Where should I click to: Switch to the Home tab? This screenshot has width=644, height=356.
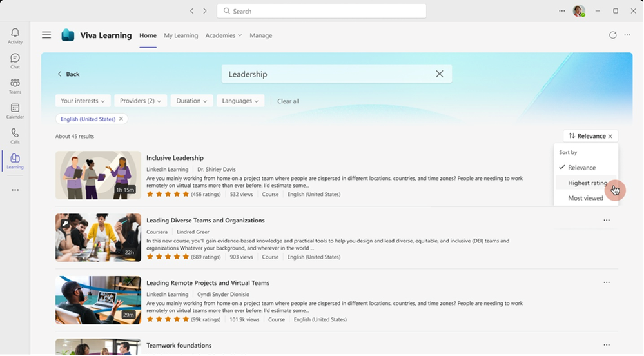coord(148,35)
